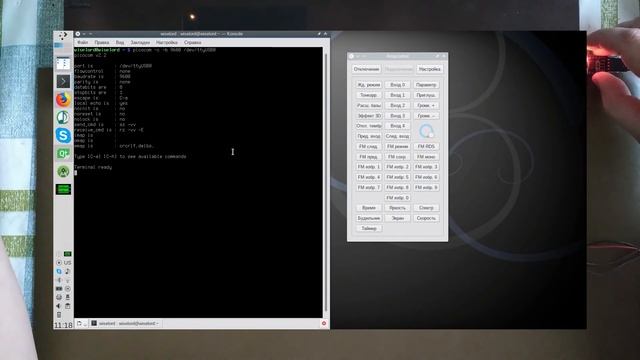Click the Отключение button

(366, 69)
